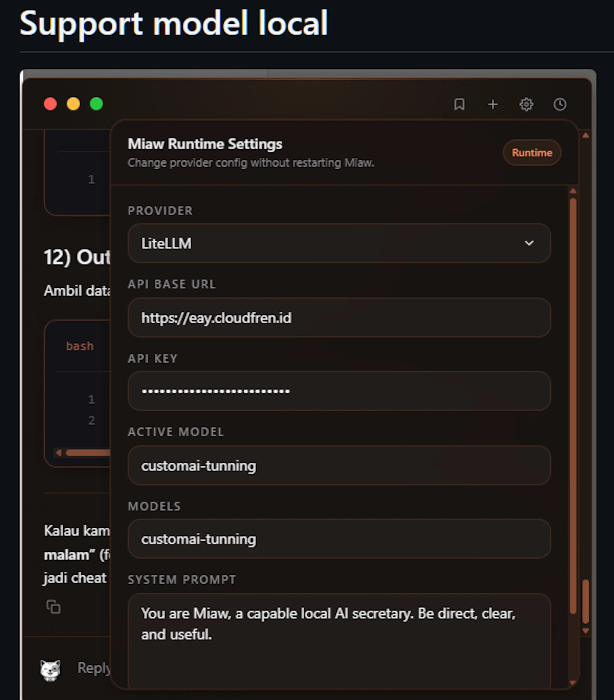
Task: Click the chat window scroll up arrow
Action: [586, 135]
